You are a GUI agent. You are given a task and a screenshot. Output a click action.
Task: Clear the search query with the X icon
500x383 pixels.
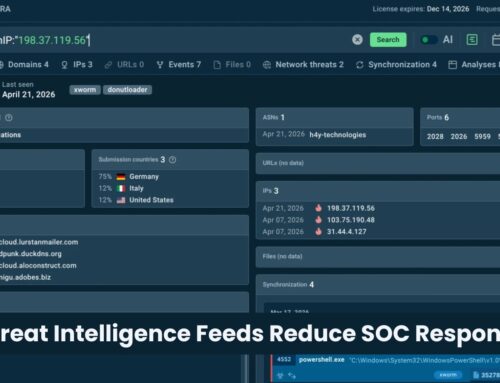pyautogui.click(x=357, y=40)
